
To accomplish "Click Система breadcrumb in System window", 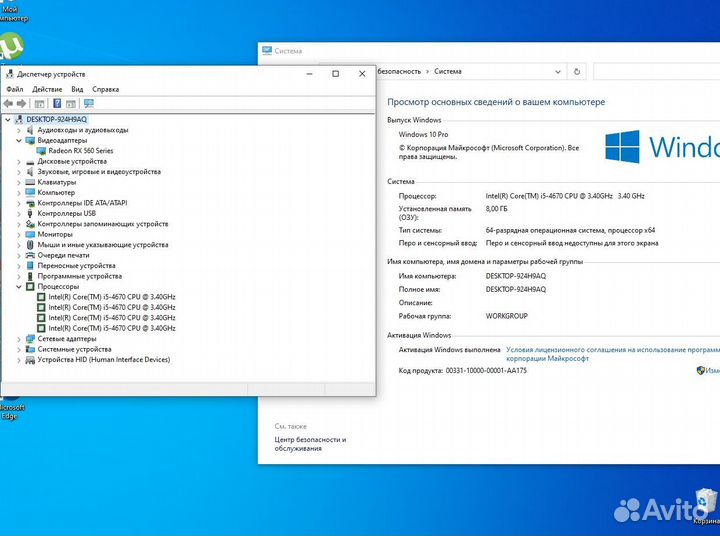I will pyautogui.click(x=448, y=72).
